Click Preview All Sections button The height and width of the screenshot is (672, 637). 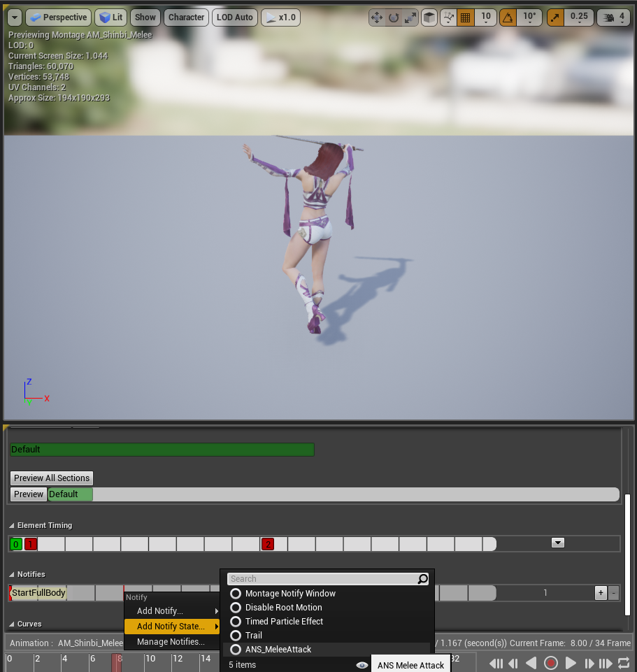(52, 478)
